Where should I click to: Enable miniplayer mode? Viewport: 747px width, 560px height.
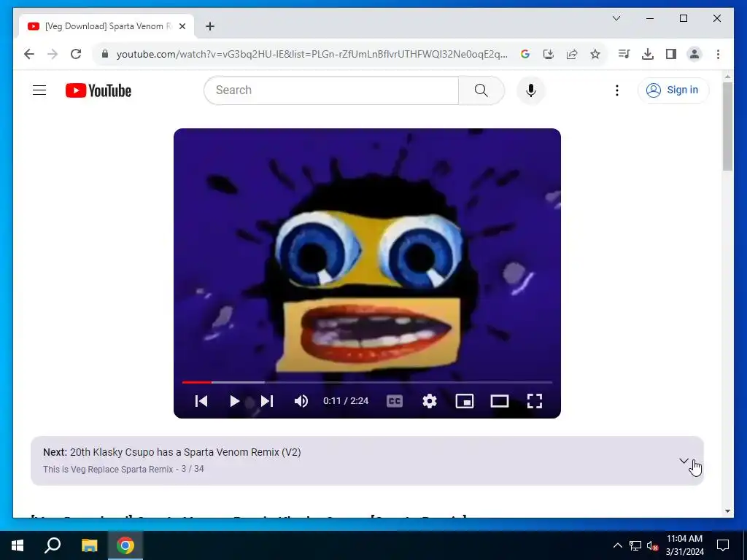(465, 401)
